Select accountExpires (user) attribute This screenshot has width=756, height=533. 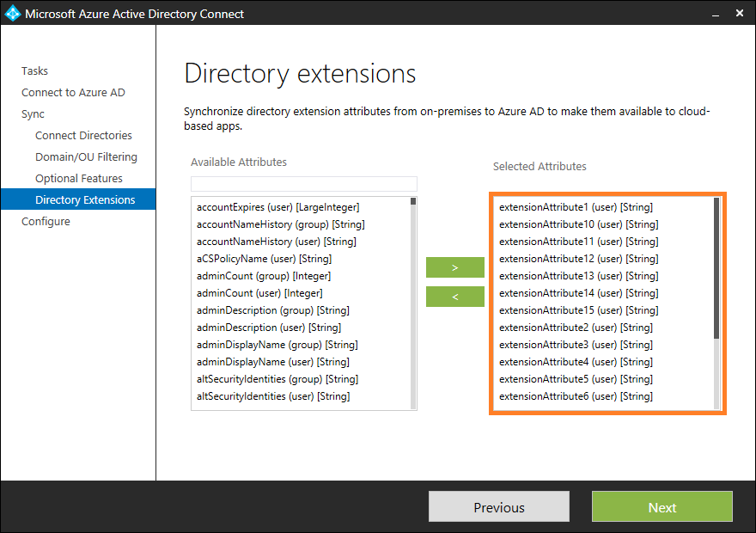[x=277, y=207]
